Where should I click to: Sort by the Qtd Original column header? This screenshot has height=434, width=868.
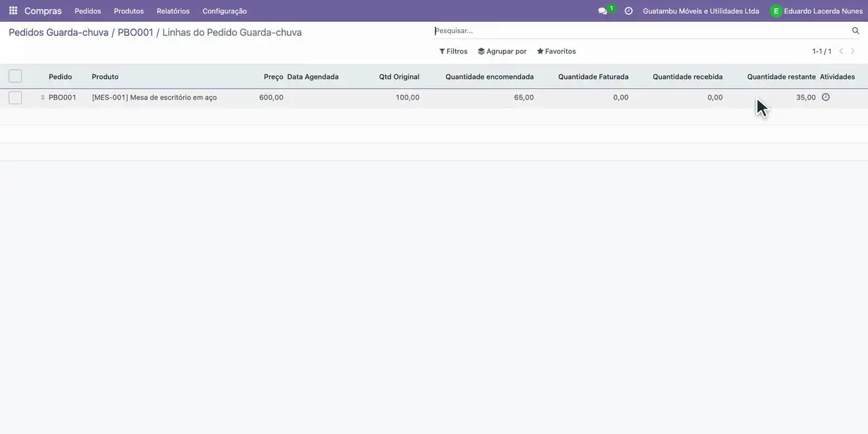[399, 77]
